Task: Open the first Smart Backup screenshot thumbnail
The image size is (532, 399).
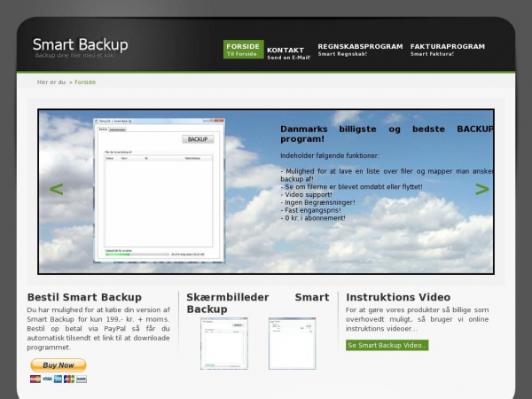Action: [224, 343]
